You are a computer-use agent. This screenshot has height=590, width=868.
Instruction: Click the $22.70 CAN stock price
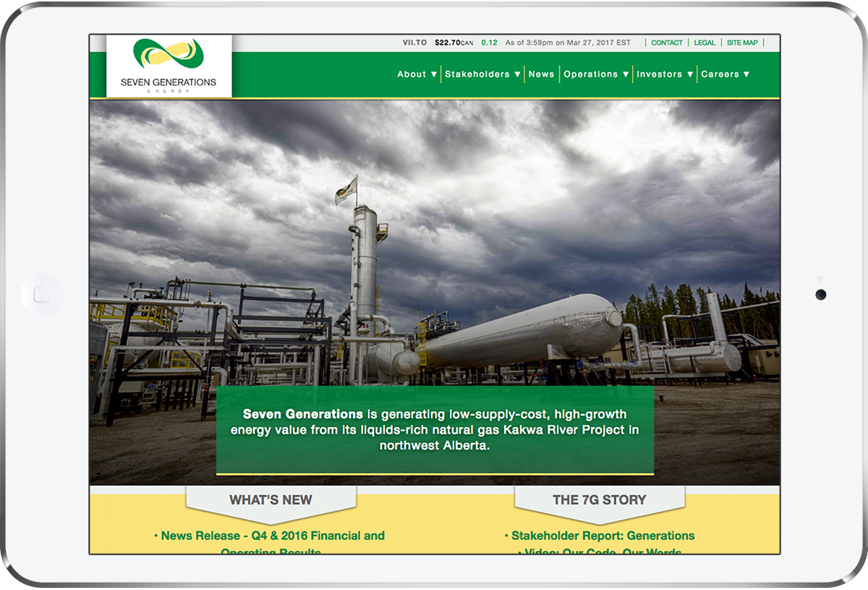point(454,43)
